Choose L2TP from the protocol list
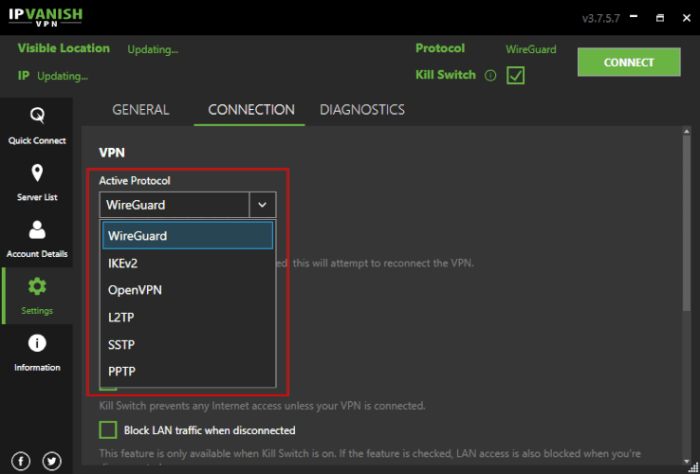 click(188, 317)
